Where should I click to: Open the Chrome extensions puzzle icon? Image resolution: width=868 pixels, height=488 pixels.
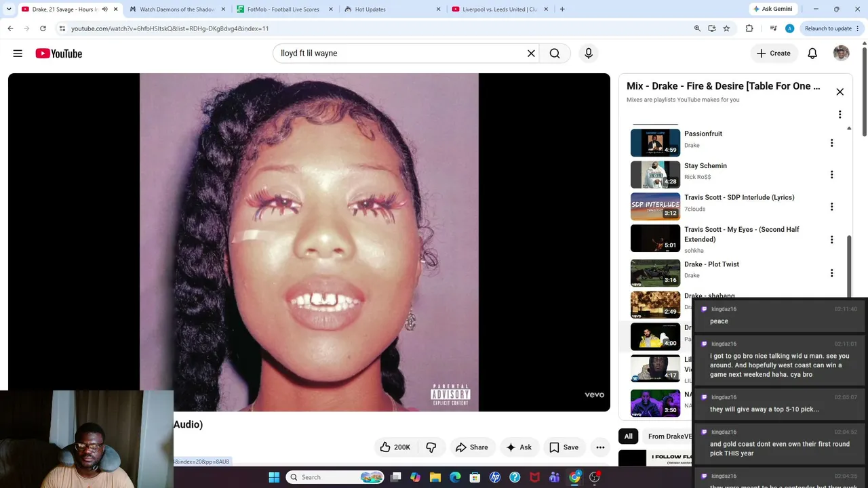point(749,28)
